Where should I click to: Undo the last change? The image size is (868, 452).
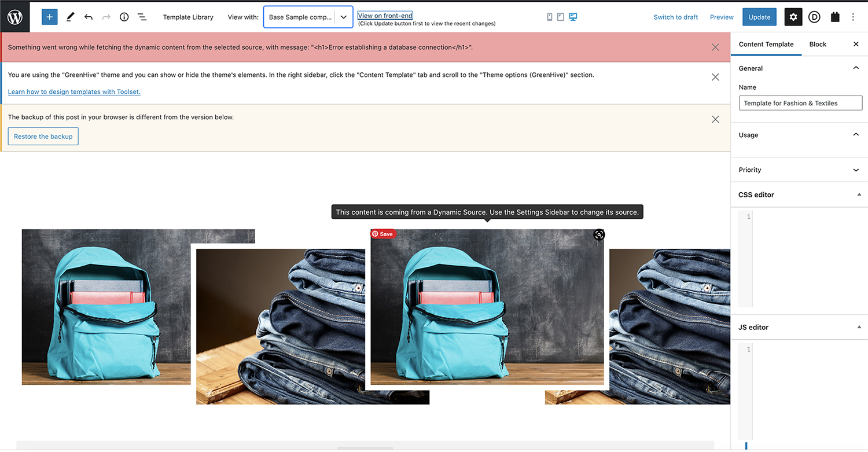pyautogui.click(x=89, y=17)
